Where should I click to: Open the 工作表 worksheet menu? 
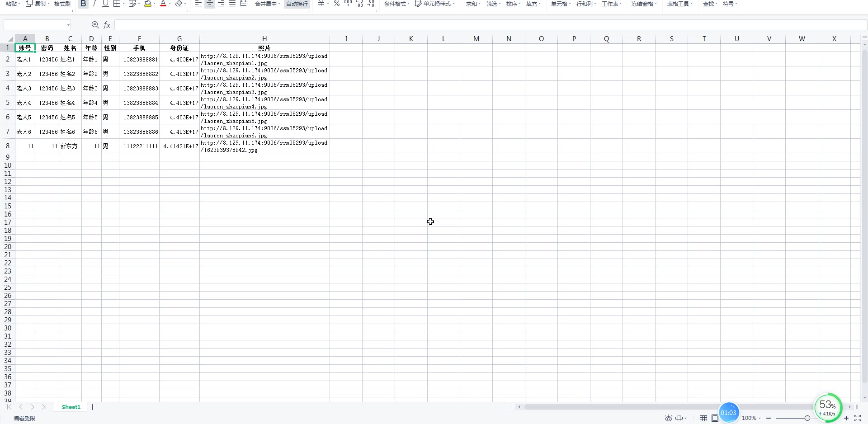(x=612, y=4)
